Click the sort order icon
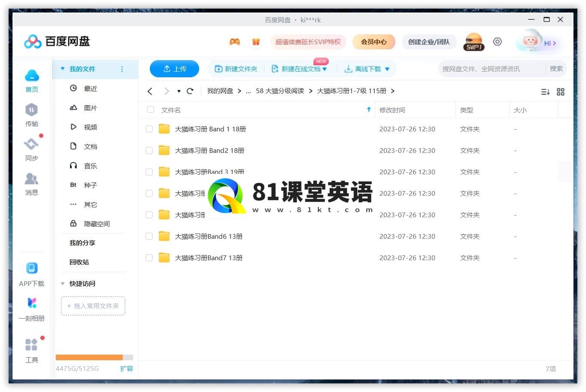The width and height of the screenshot is (586, 392). click(x=545, y=91)
